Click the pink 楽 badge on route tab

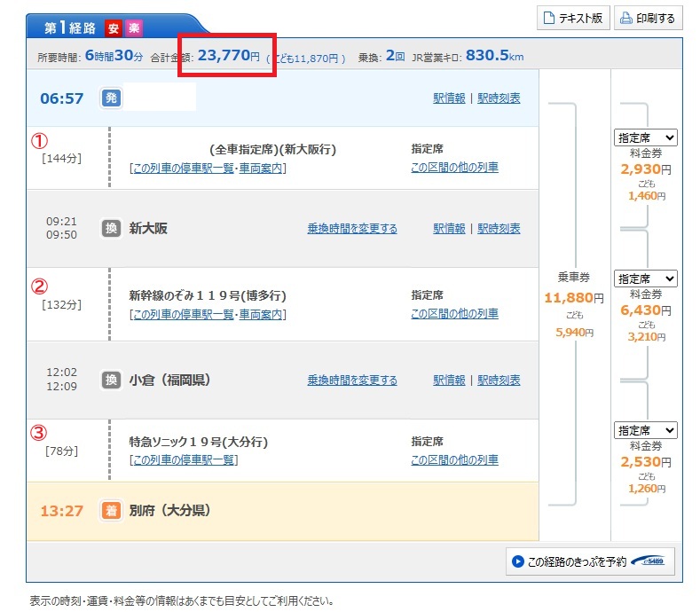point(133,28)
